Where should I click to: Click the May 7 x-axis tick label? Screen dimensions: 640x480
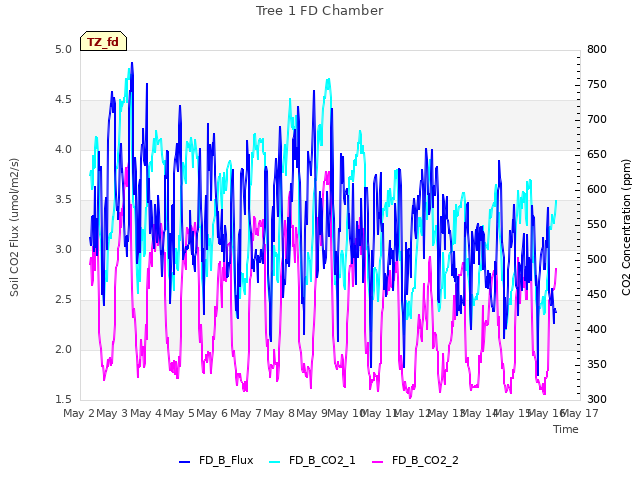click(245, 413)
